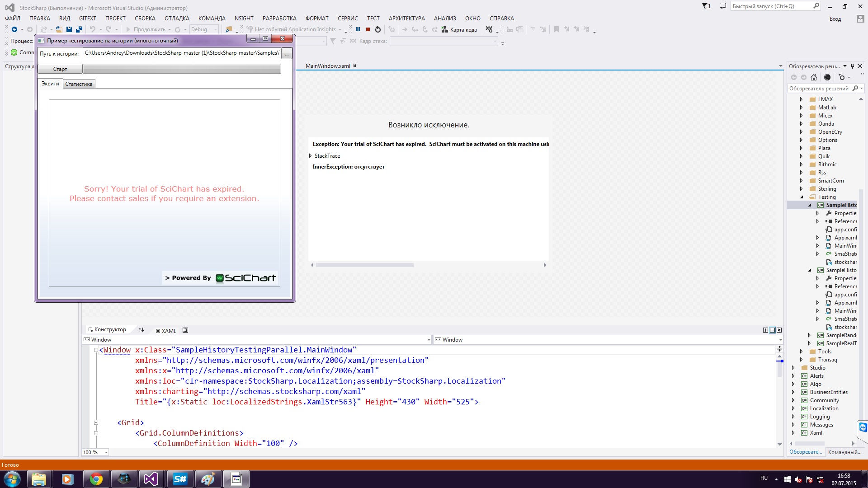Click the notifications flag icon
The image size is (868, 488).
pyautogui.click(x=706, y=6)
